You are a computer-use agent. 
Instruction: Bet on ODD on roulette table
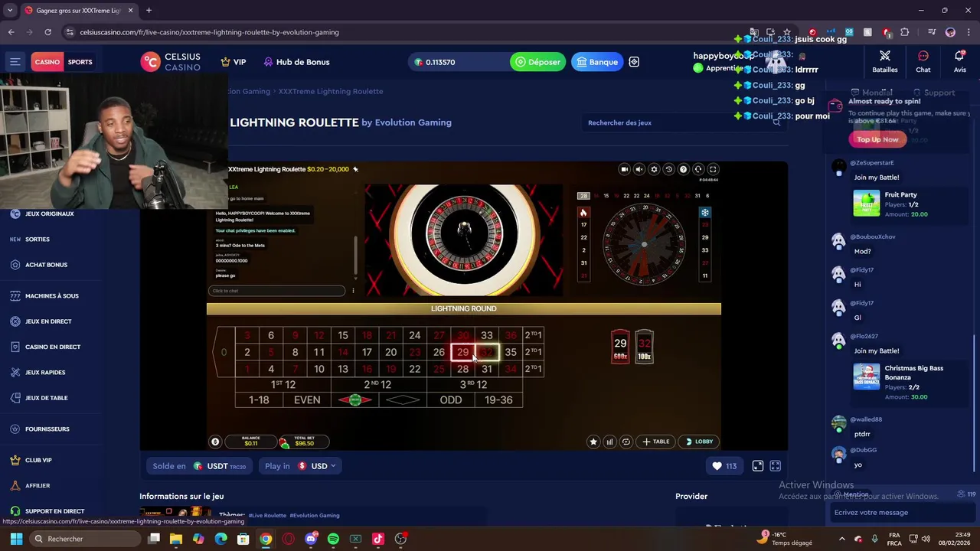(451, 399)
